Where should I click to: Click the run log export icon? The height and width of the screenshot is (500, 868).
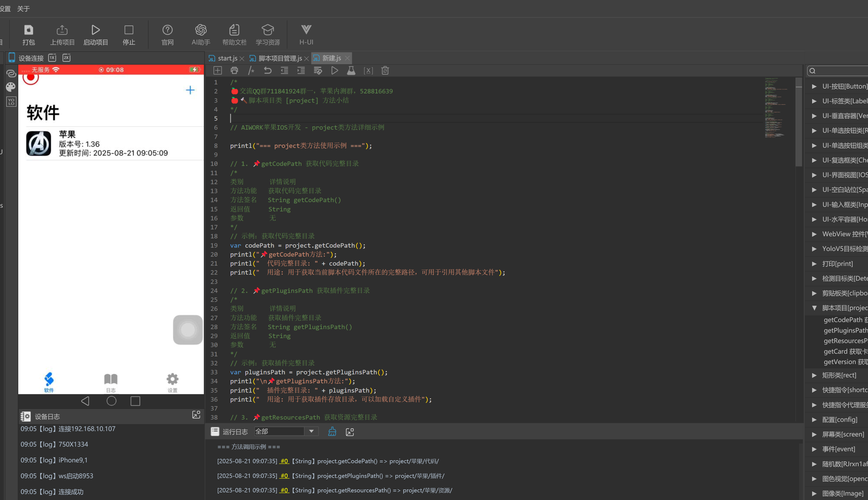(350, 432)
